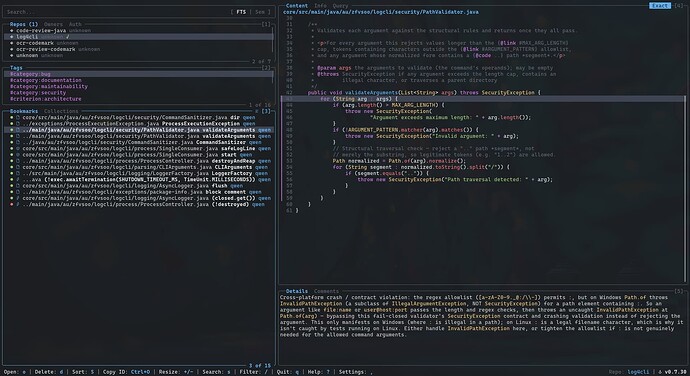Toggle the Exact match badge in Content panel
Screen dimensions: 690x376
(x=660, y=6)
